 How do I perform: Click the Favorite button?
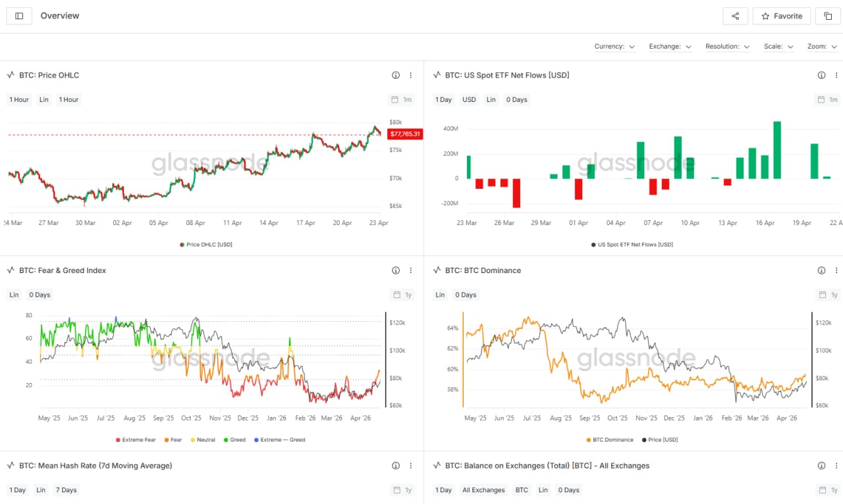tap(782, 16)
